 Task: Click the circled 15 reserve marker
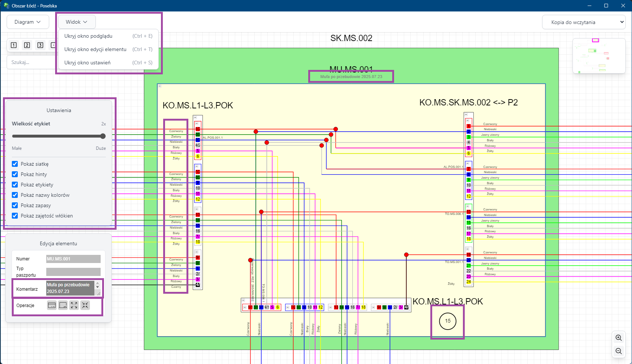(x=448, y=321)
